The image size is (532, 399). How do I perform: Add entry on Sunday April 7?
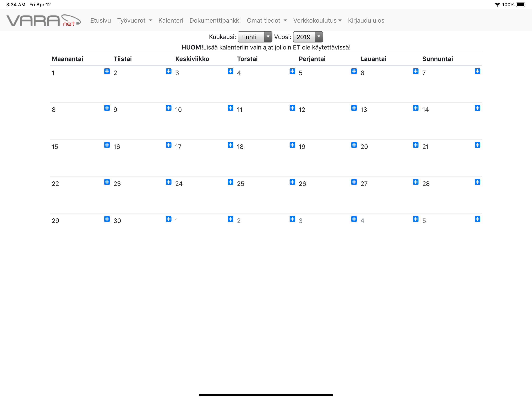pyautogui.click(x=477, y=71)
